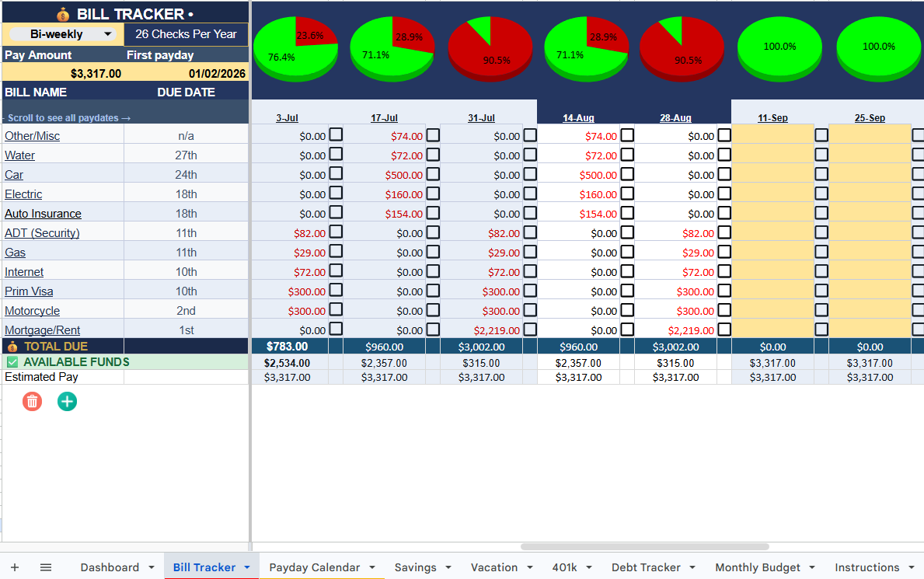
Task: Click the money bag icon beside TOTAL DUE
Action: click(12, 347)
